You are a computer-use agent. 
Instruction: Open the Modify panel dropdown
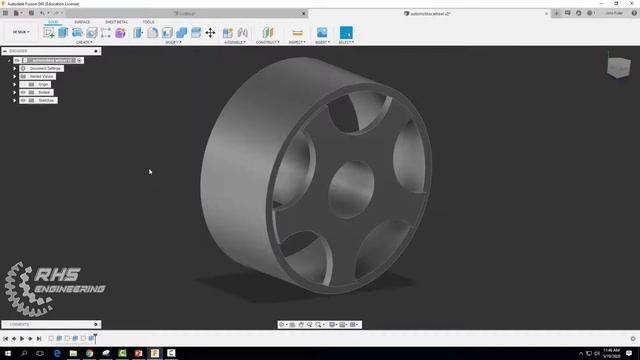[173, 42]
